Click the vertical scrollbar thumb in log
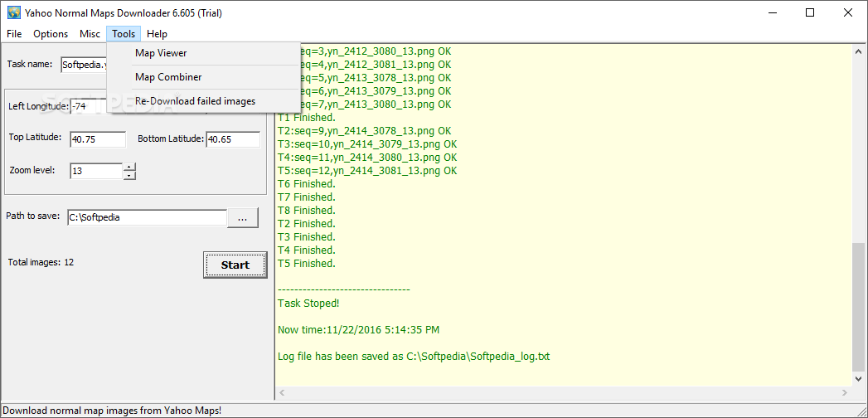868x418 pixels. pyautogui.click(x=859, y=306)
